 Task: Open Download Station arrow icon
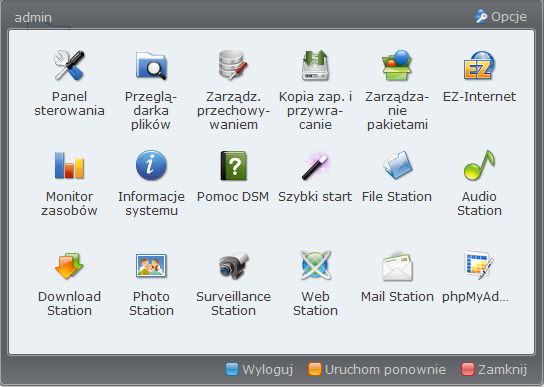click(69, 266)
